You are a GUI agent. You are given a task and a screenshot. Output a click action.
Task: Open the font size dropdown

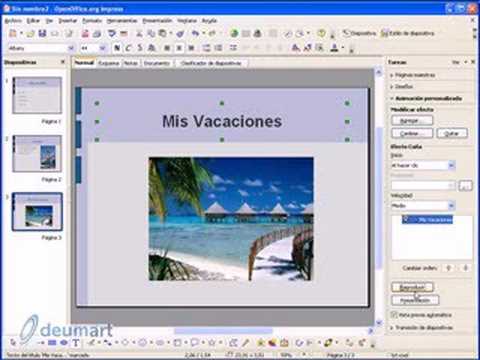(x=103, y=48)
